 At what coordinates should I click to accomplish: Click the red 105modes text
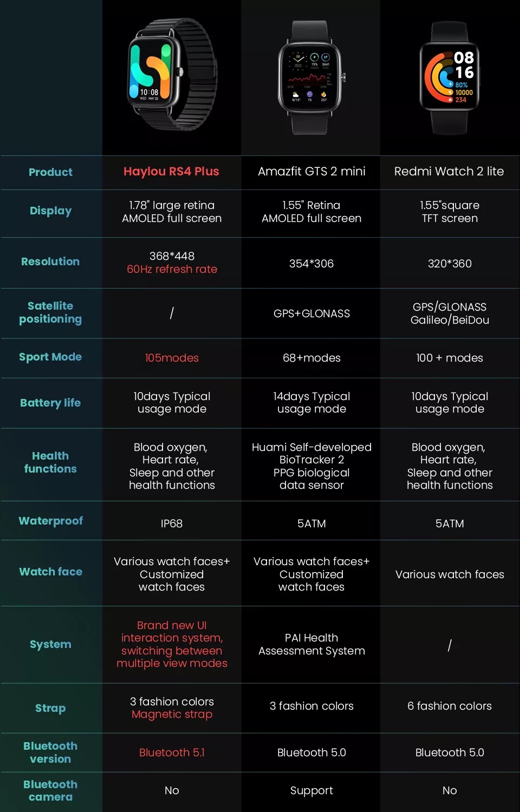tap(172, 358)
